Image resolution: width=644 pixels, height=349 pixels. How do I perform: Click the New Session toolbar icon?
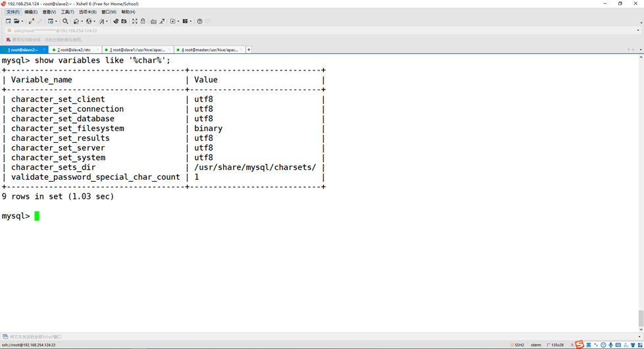8,21
